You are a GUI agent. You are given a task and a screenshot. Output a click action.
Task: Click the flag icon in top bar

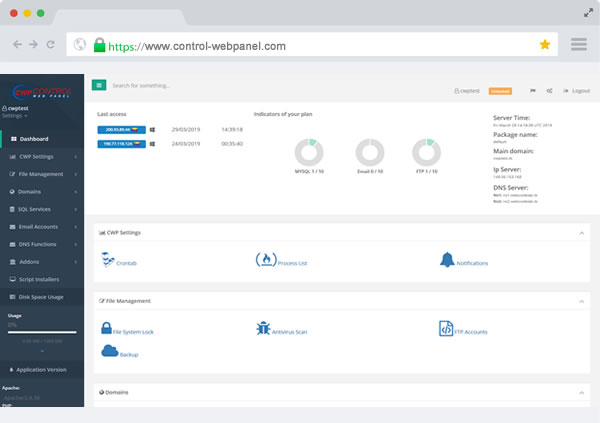pyautogui.click(x=533, y=90)
